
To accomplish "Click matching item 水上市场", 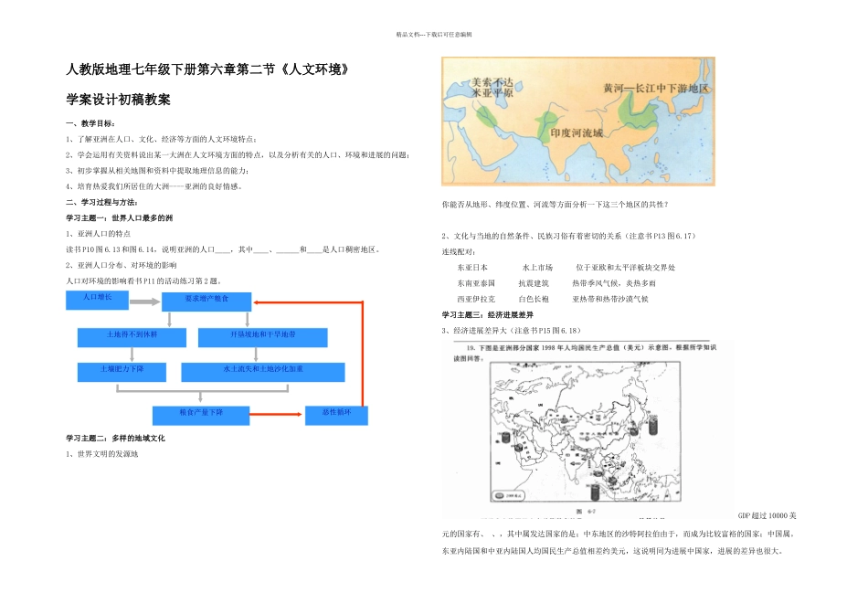I will [x=537, y=268].
